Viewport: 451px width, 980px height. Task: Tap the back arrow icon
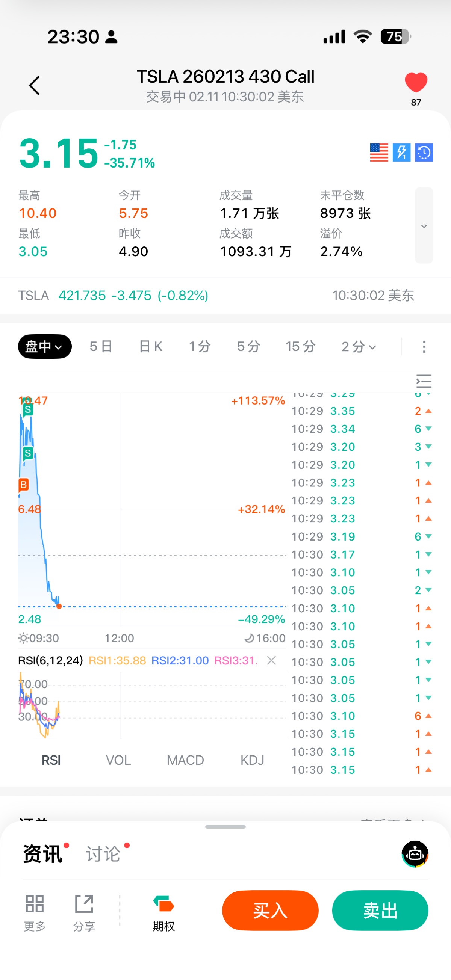(x=35, y=85)
